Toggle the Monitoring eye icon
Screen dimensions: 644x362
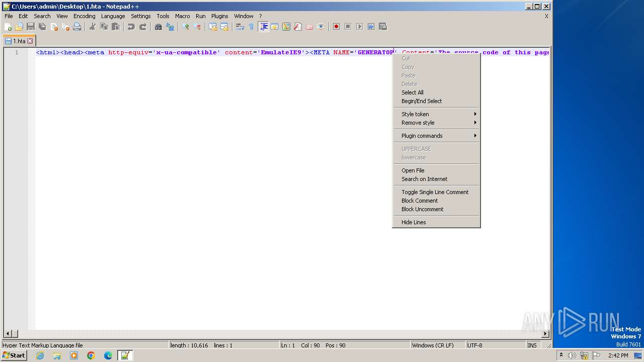pyautogui.click(x=321, y=27)
